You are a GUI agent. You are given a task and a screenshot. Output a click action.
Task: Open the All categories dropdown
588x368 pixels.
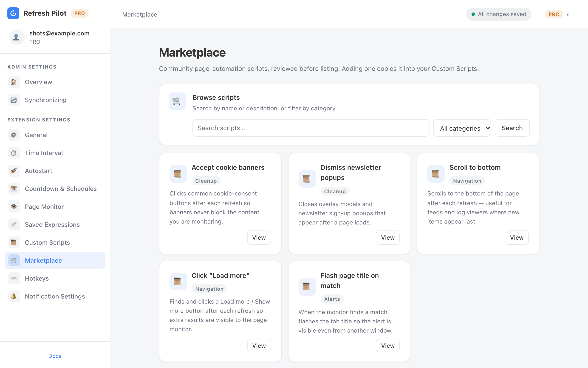tap(462, 128)
